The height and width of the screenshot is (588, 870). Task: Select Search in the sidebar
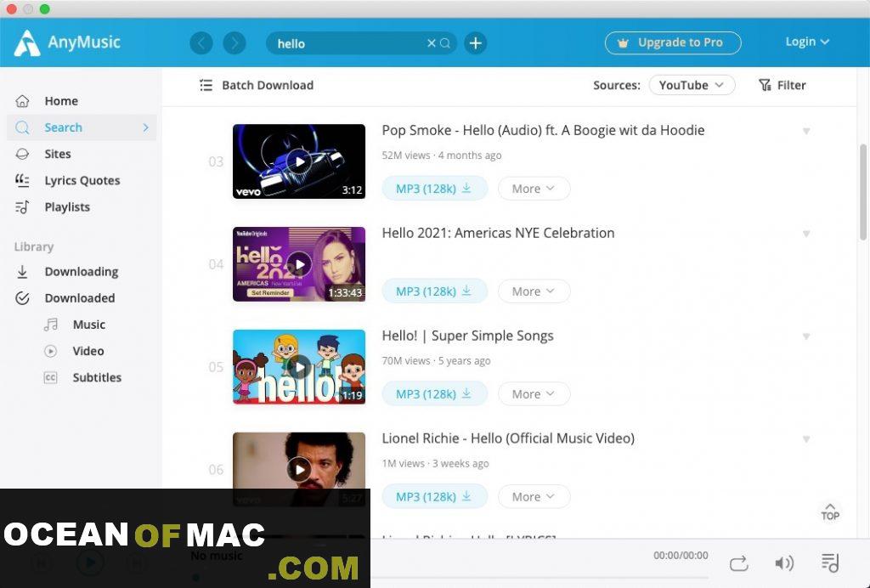tap(82, 127)
